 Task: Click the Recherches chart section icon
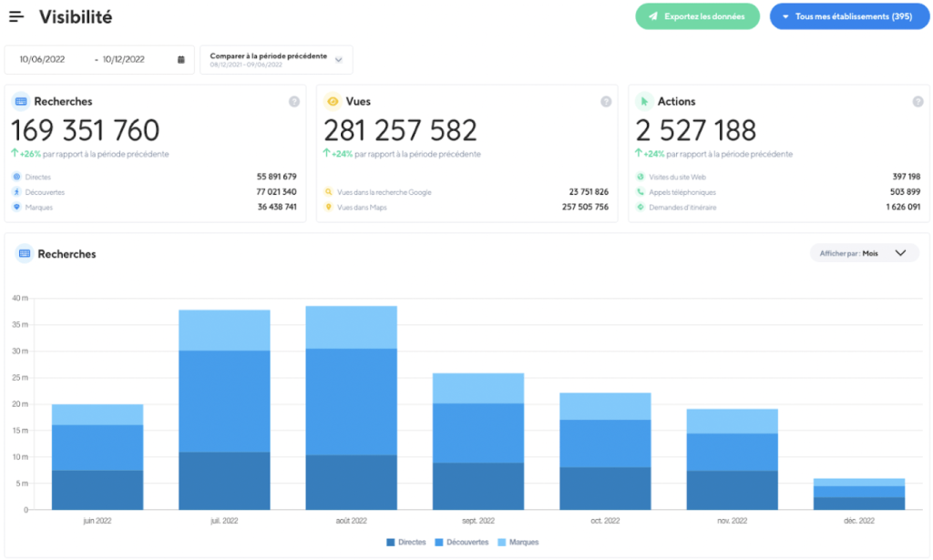(x=25, y=254)
